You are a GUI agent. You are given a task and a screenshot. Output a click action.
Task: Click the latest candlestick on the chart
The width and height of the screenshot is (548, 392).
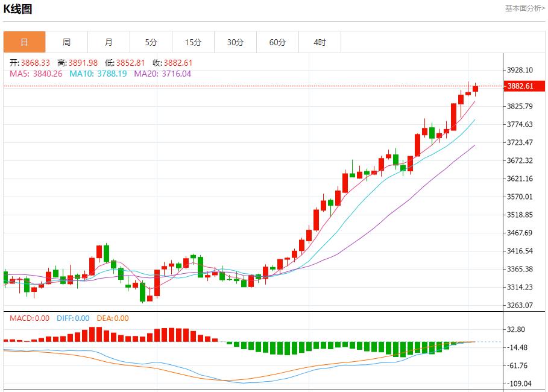tap(475, 89)
